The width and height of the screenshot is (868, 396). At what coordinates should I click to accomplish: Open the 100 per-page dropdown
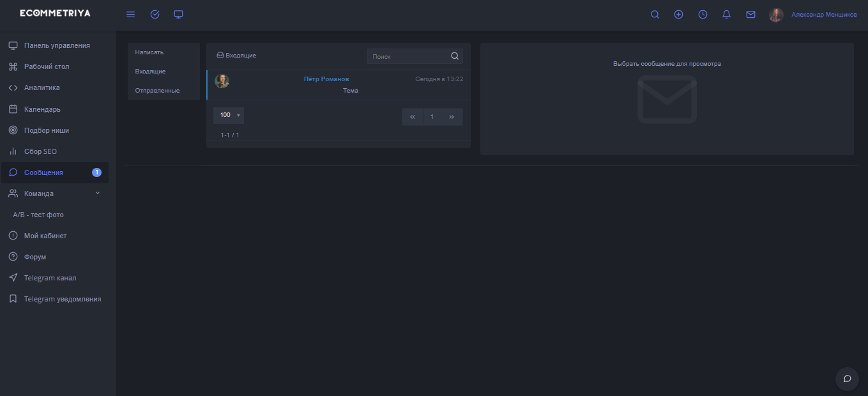click(x=229, y=116)
